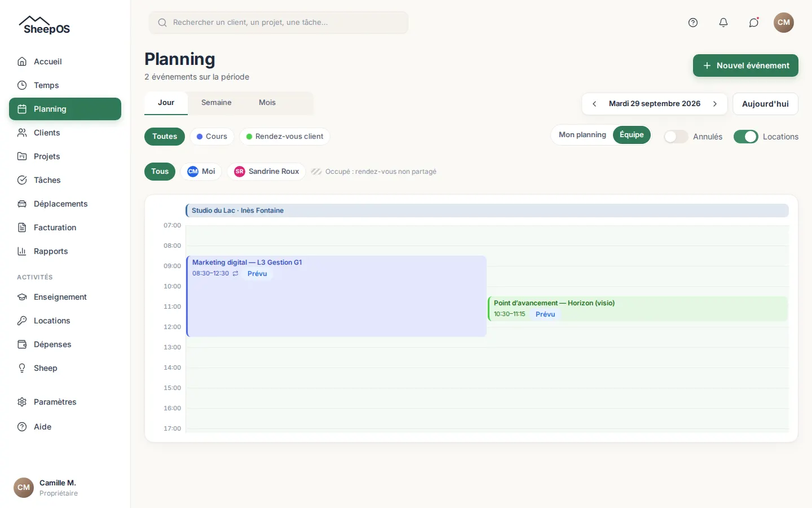Screen dimensions: 812x508
Task: Click the search field in header
Action: [x=279, y=23]
